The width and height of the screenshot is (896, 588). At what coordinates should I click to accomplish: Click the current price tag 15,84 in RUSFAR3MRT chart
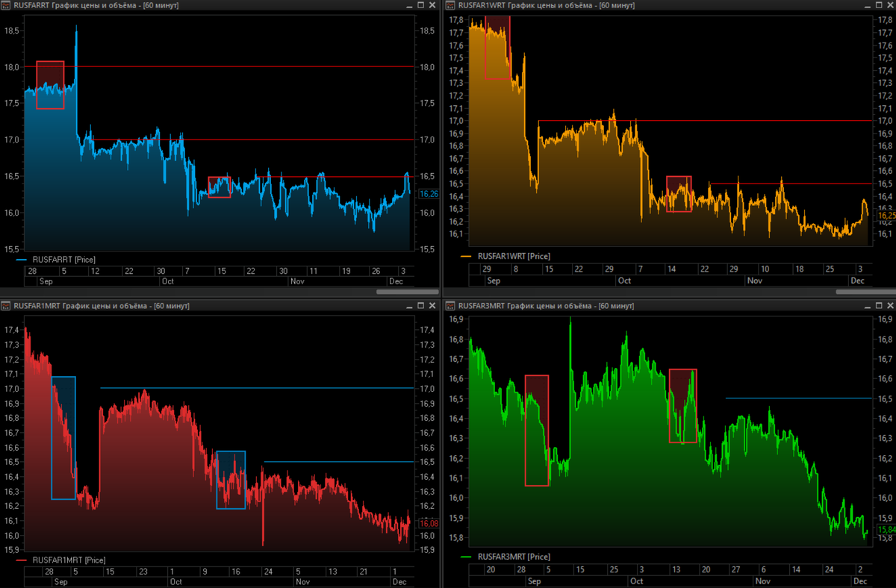(885, 530)
